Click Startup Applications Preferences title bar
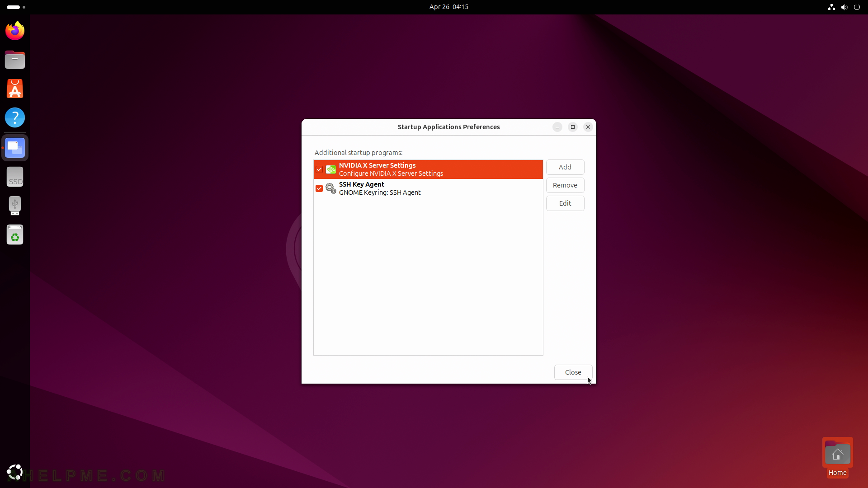 [449, 127]
